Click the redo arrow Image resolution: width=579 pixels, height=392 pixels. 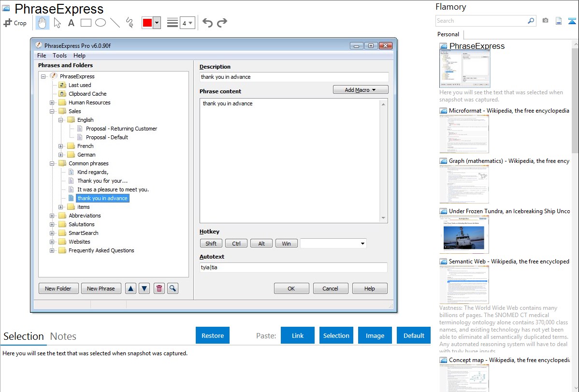222,23
